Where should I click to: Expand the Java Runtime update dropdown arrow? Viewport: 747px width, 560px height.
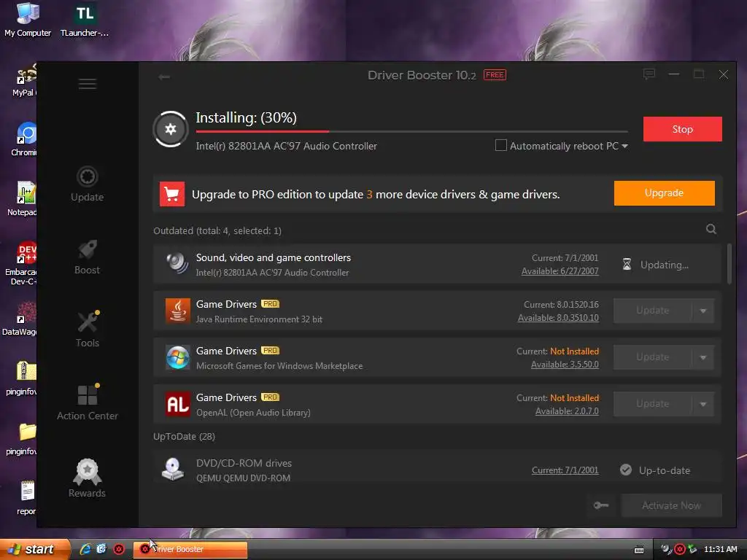(703, 311)
